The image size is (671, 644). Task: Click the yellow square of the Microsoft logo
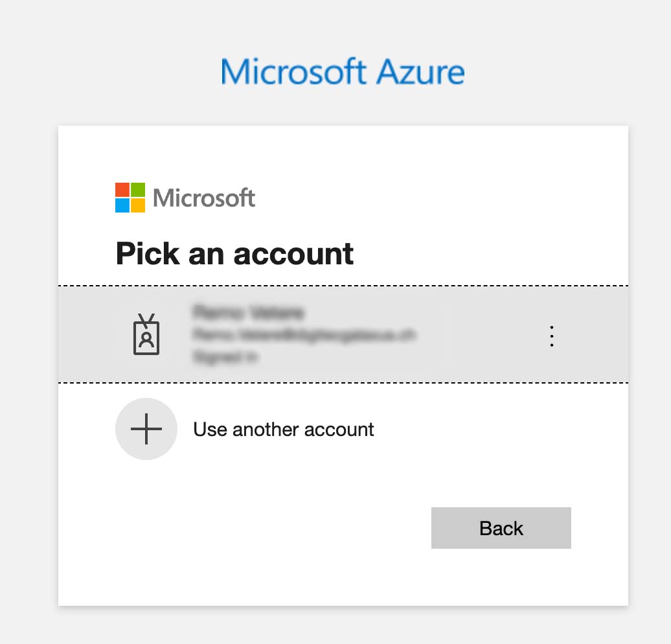(x=137, y=205)
